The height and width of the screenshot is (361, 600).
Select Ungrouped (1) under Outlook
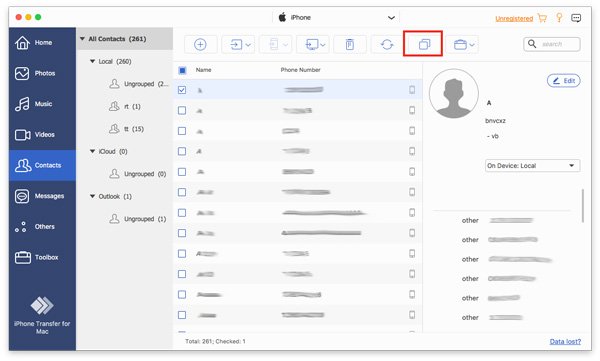click(138, 219)
